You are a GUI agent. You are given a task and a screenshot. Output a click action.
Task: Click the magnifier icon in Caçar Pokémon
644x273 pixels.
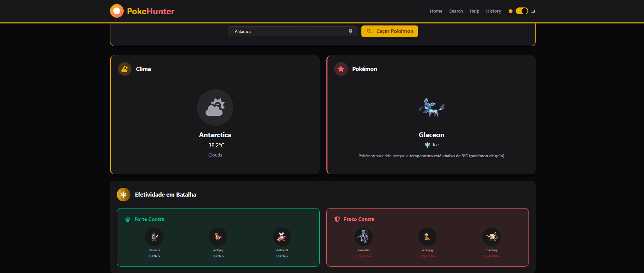pyautogui.click(x=369, y=31)
